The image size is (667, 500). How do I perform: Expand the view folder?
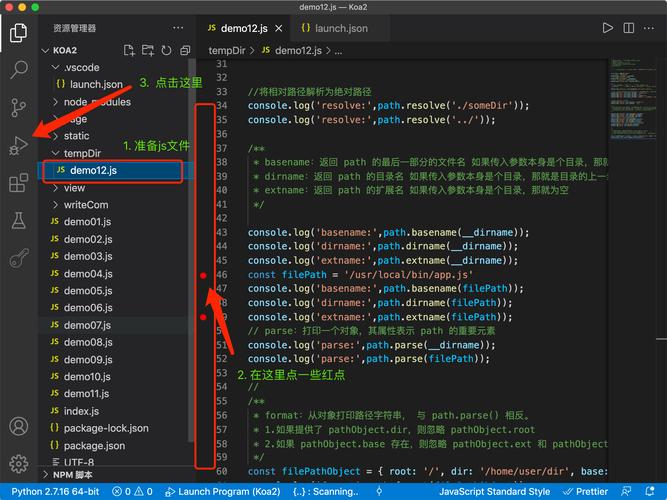coord(55,188)
